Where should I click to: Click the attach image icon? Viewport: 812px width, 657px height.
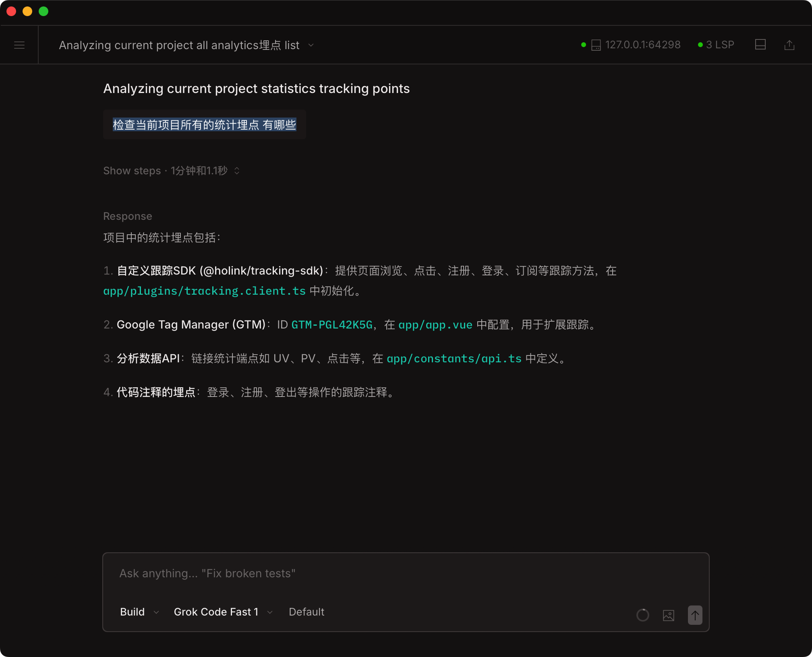tap(669, 615)
